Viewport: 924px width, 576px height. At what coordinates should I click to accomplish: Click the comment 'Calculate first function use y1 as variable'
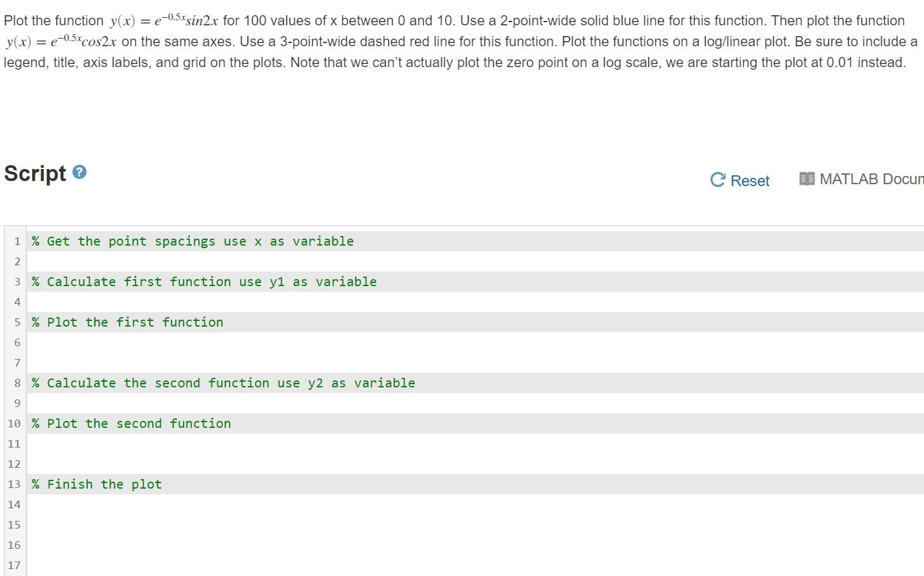pos(204,281)
